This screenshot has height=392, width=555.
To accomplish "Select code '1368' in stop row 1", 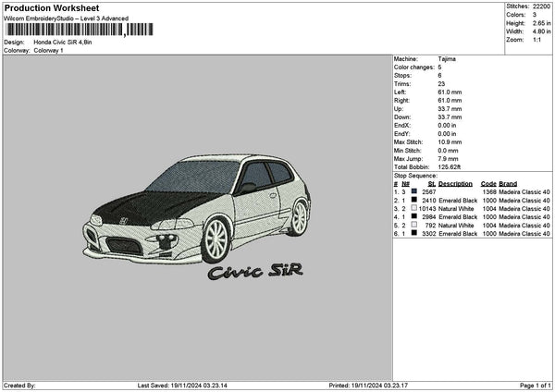I will 489,192.
